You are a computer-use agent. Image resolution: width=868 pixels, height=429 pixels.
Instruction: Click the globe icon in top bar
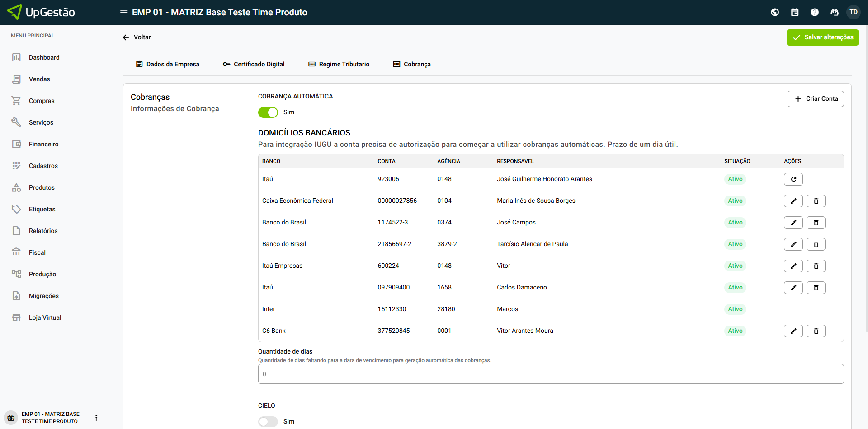pos(774,12)
